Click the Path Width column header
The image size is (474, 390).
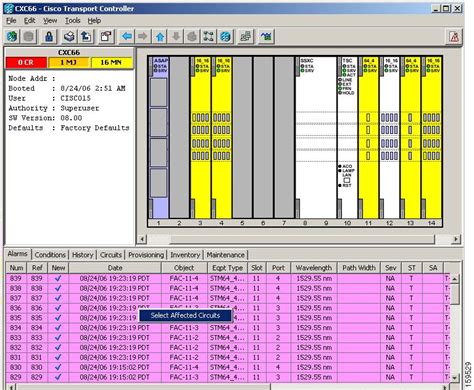[x=359, y=268]
